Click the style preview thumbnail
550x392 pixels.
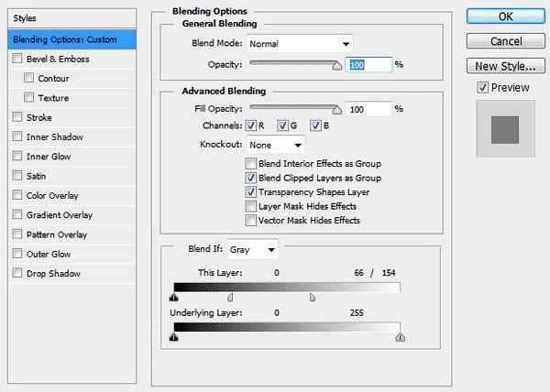[x=505, y=129]
